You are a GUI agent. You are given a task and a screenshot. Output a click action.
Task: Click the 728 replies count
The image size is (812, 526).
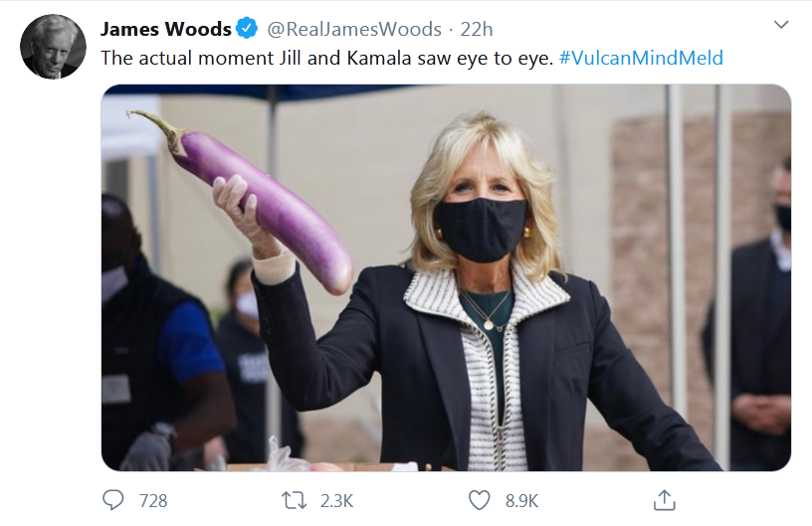(x=153, y=501)
